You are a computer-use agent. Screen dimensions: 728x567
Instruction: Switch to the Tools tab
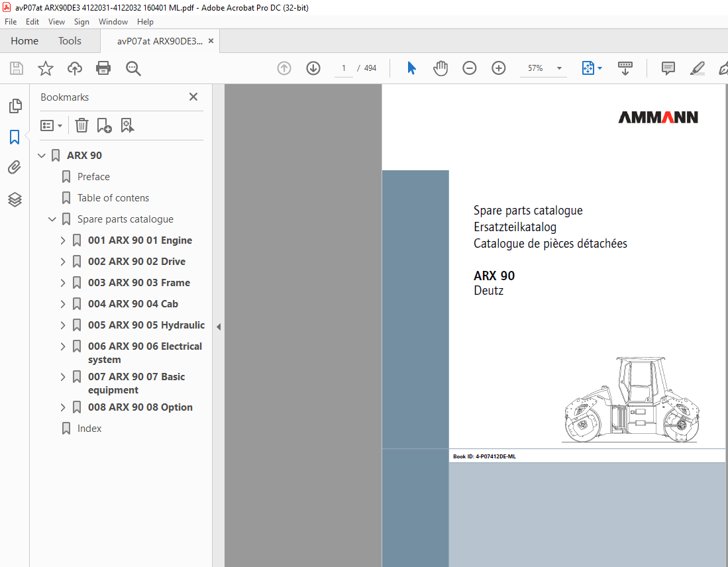(70, 41)
